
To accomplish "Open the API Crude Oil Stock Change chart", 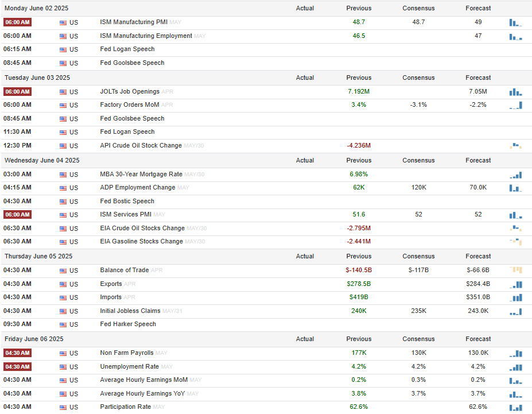I will [515, 146].
